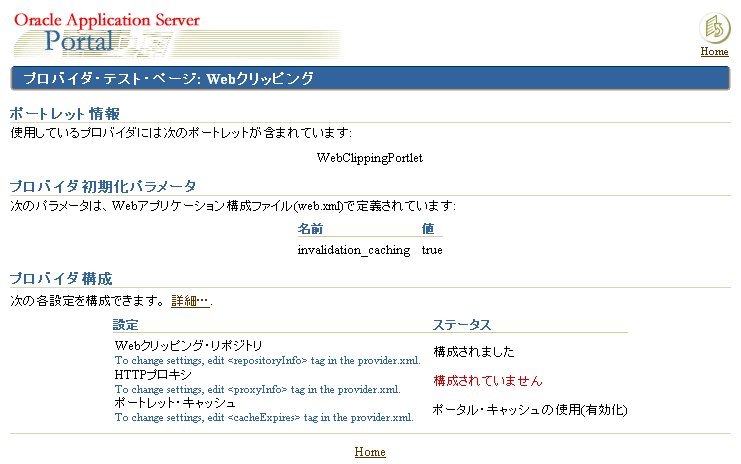
Task: Click the プロバイダ初期化パラメータ section heading
Action: (x=103, y=186)
